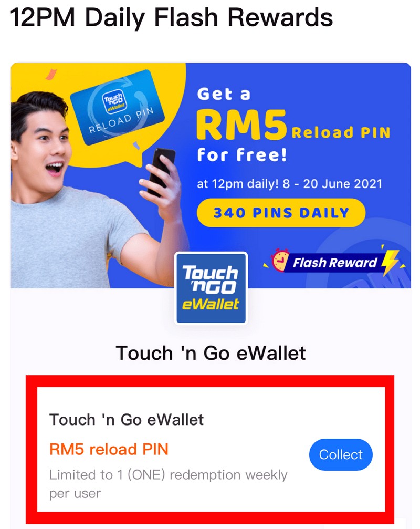The image size is (420, 529).
Task: Select the reward card's Touch 'n Go eWallet label
Action: pyautogui.click(x=127, y=420)
